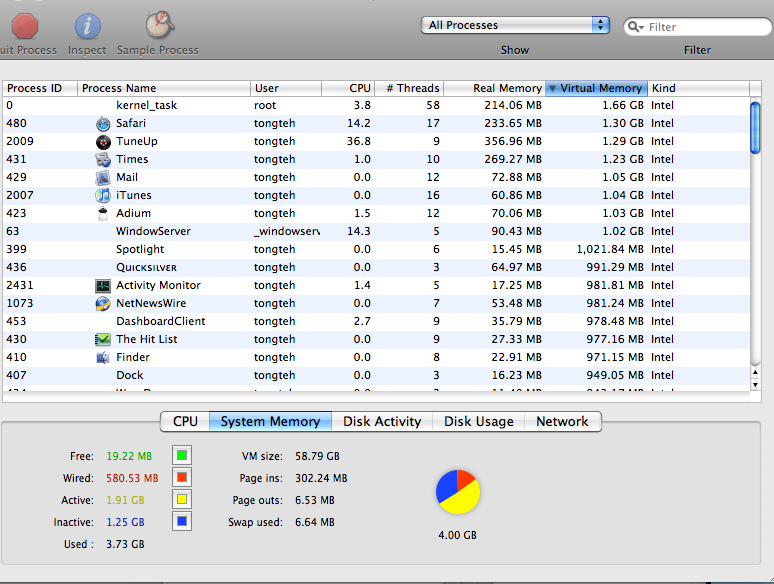Click the red Wired color swatch
The height and width of the screenshot is (584, 774).
[182, 477]
